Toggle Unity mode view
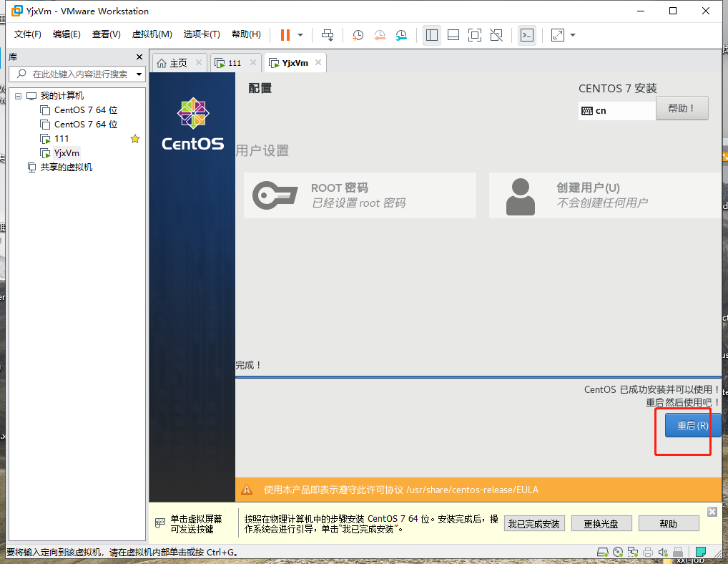The width and height of the screenshot is (728, 564). tap(496, 34)
